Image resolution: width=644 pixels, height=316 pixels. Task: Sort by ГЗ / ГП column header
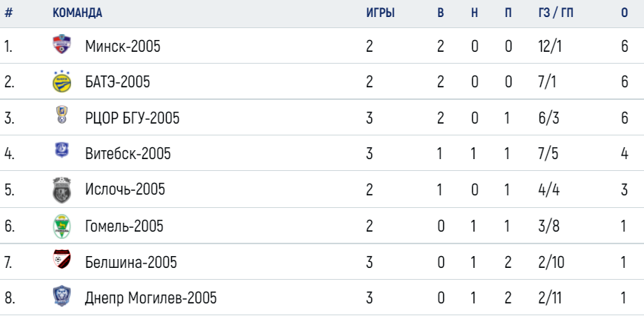tap(556, 13)
